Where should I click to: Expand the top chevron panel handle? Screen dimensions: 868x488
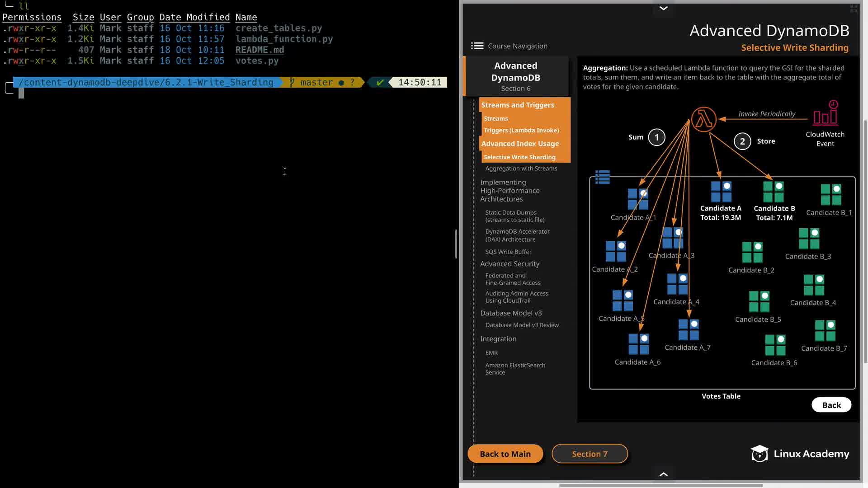pyautogui.click(x=663, y=8)
